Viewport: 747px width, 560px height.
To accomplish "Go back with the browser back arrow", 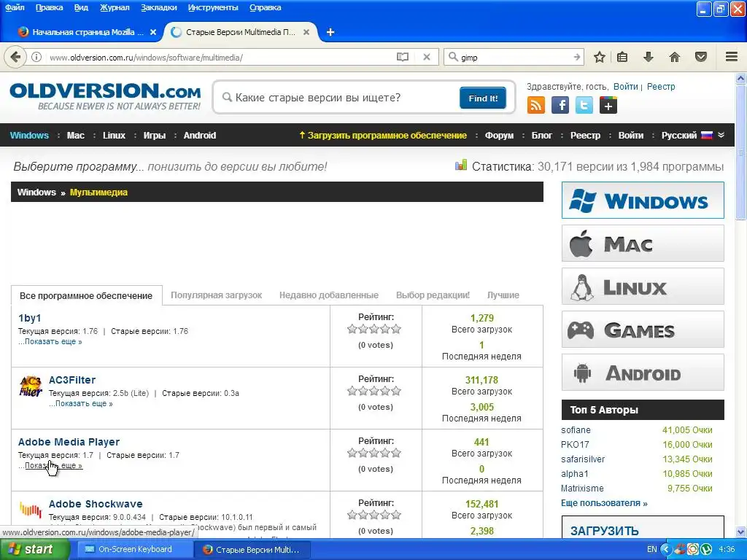I will point(15,57).
